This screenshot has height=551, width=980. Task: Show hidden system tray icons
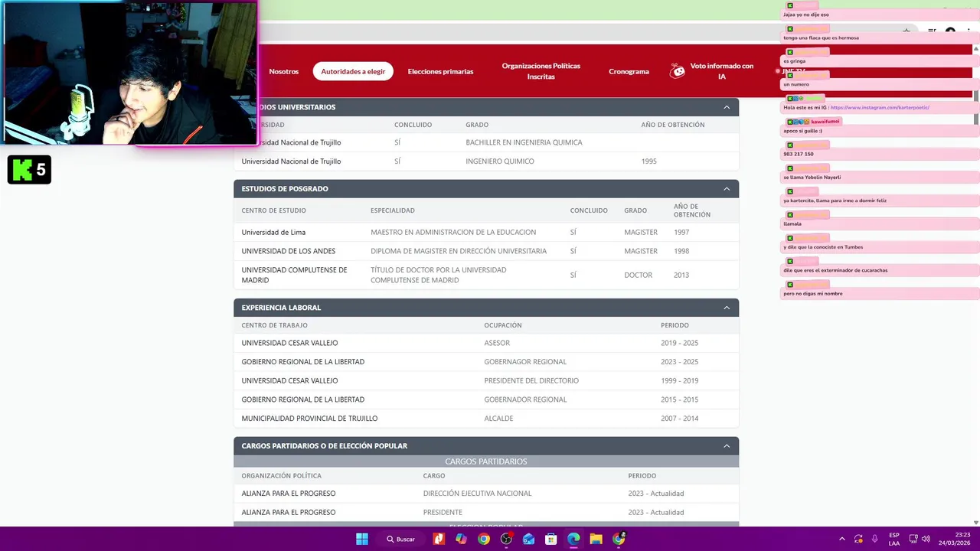(842, 539)
